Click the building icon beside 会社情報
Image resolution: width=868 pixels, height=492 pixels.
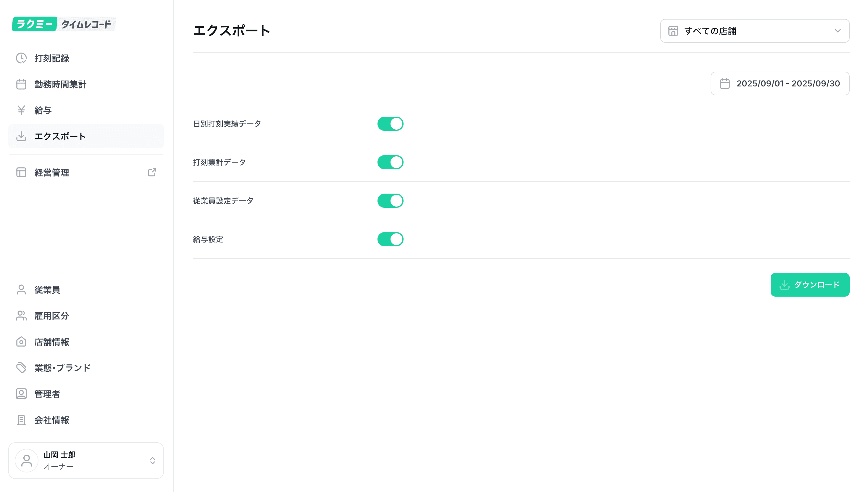tap(21, 420)
